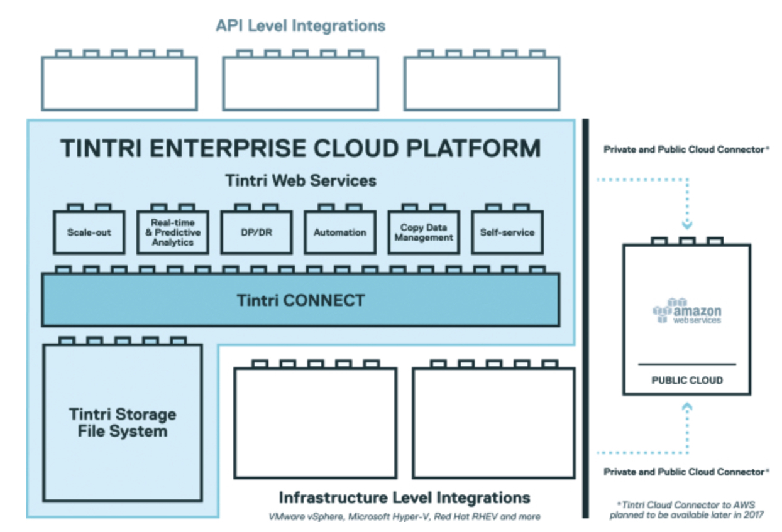Click the amazon web services logo
782x532 pixels.
(x=687, y=311)
